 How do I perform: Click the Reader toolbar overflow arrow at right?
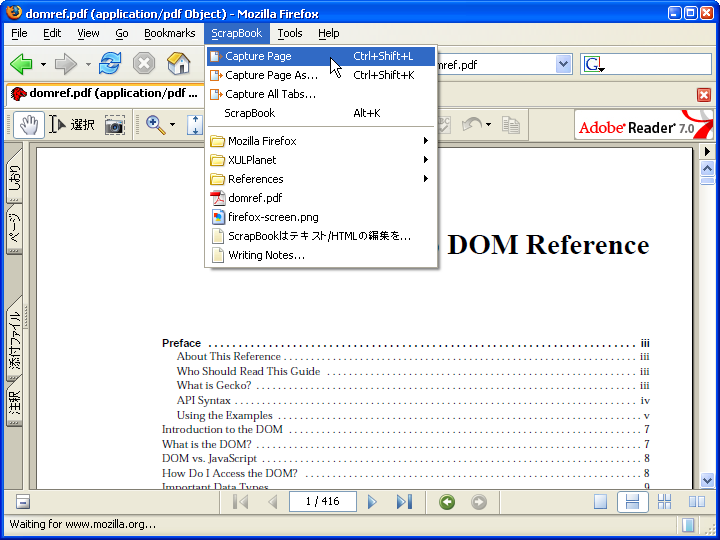[707, 151]
